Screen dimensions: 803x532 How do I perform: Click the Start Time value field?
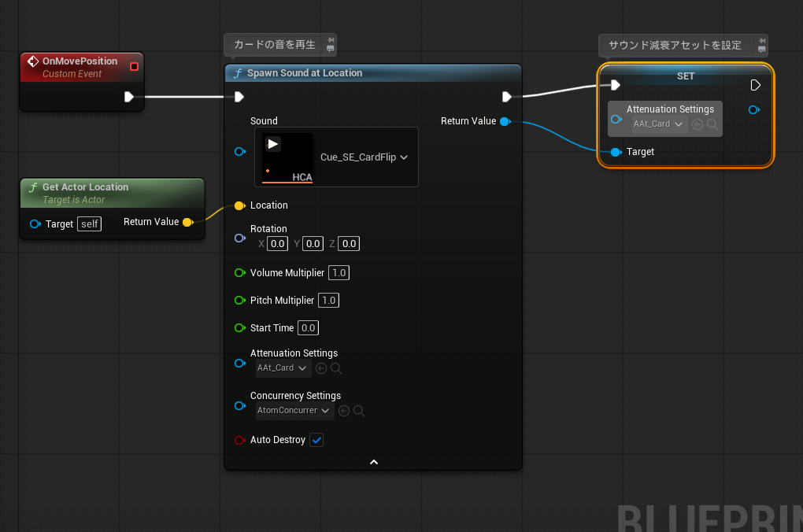point(309,328)
